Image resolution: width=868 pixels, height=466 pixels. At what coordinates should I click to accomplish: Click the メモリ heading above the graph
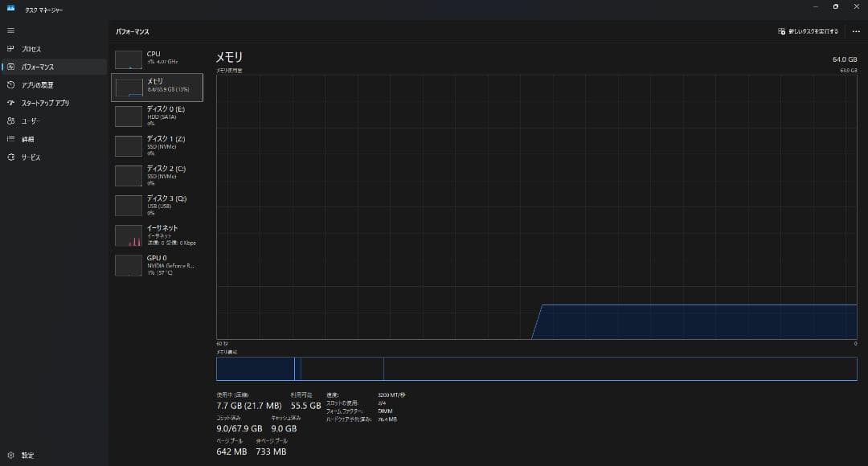coord(229,57)
